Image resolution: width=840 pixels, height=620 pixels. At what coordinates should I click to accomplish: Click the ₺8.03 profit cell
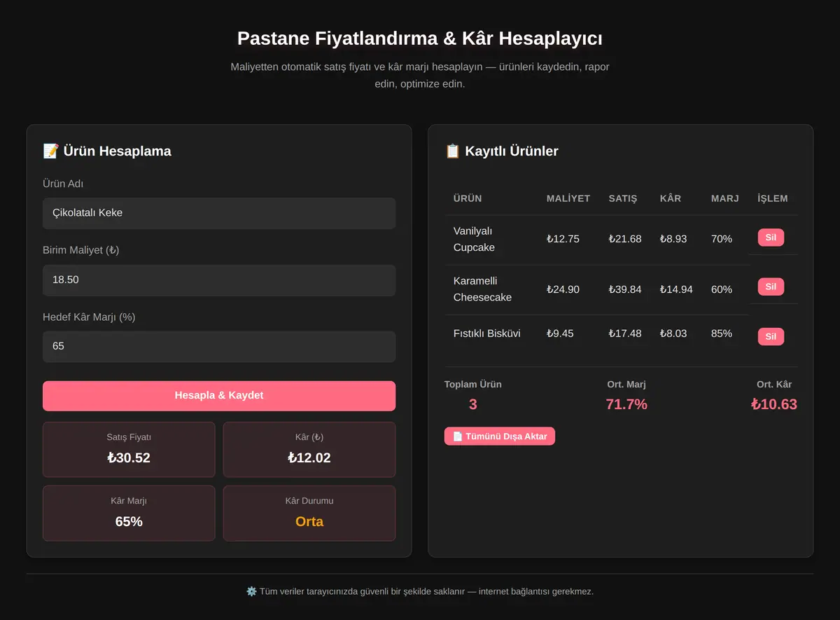[x=673, y=333]
